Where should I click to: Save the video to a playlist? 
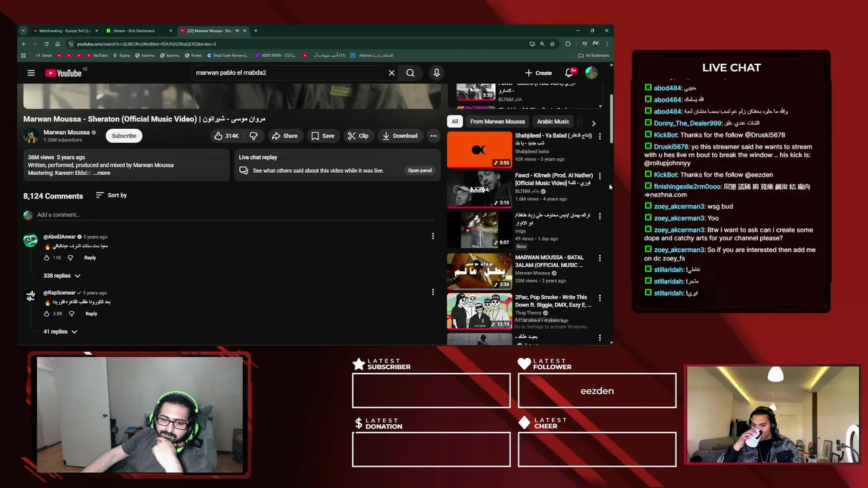(323, 136)
